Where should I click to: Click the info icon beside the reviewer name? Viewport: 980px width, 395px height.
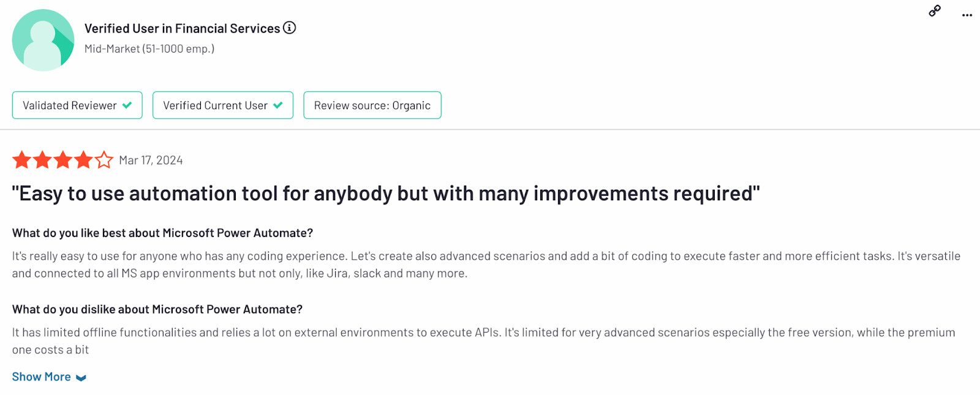pos(289,28)
